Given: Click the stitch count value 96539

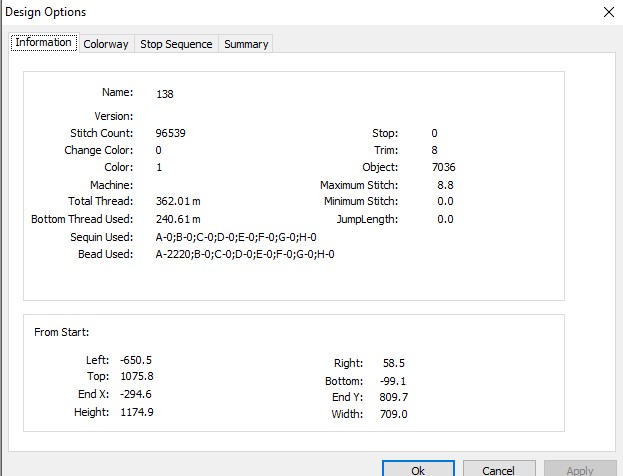Looking at the screenshot, I should [x=170, y=133].
